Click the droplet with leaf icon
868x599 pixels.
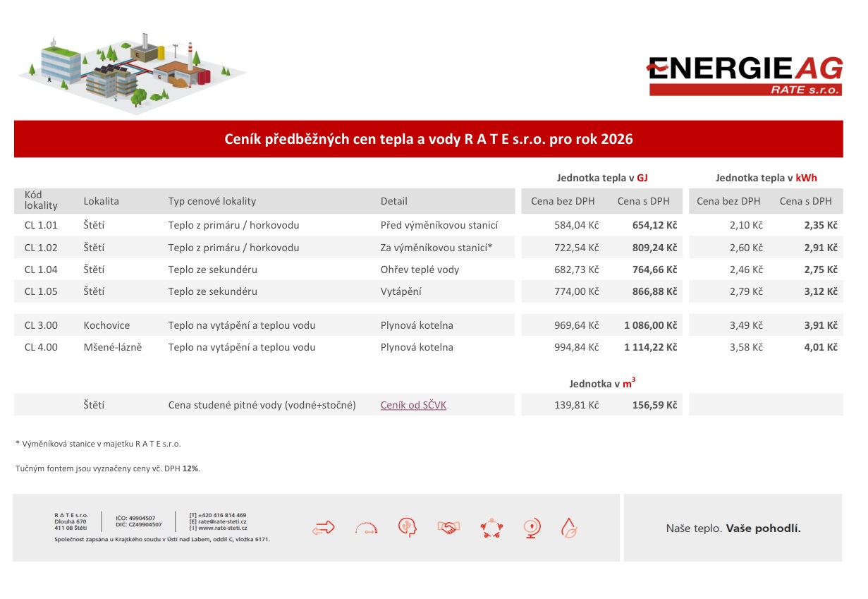click(x=569, y=528)
